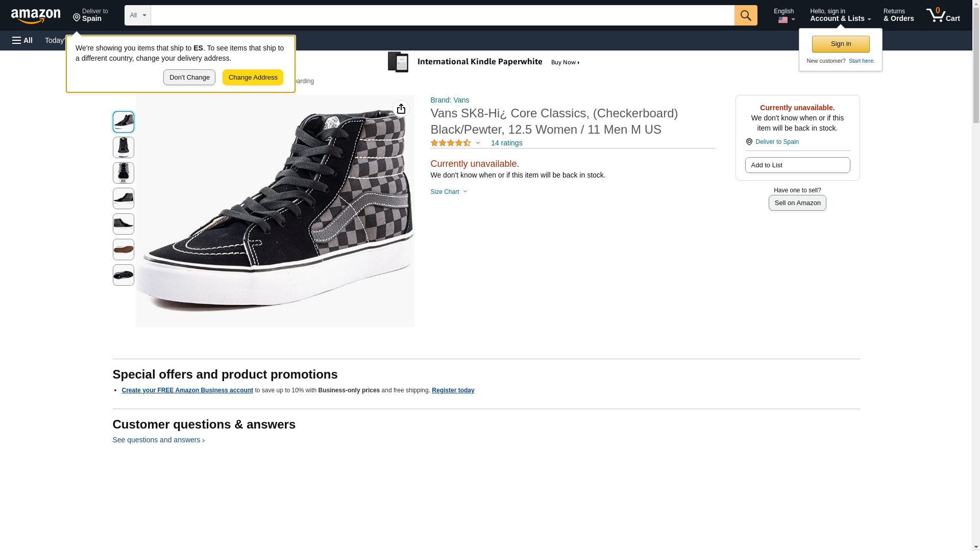Click the Don't Change button
The height and width of the screenshot is (551, 980).
pos(189,78)
